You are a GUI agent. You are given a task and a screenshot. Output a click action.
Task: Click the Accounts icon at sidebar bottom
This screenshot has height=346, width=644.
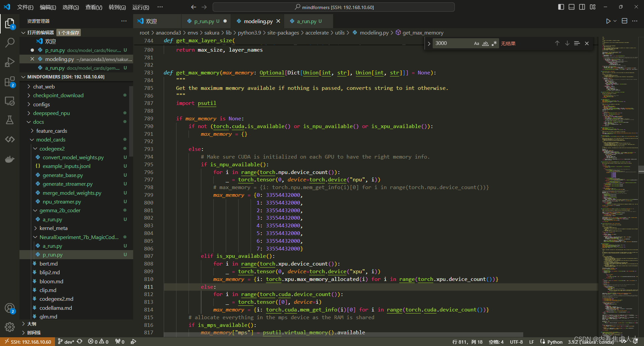tap(10, 308)
